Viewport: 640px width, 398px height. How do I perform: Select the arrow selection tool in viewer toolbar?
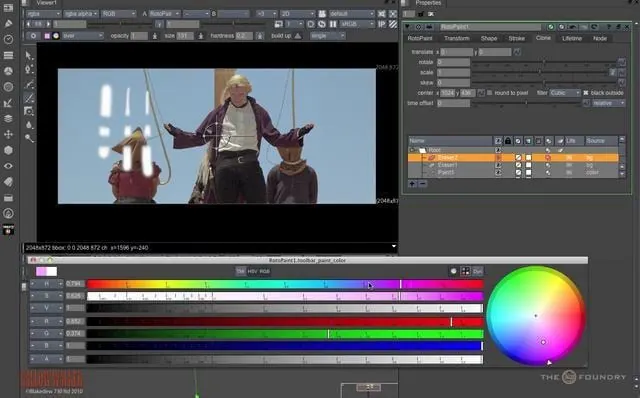tap(28, 55)
